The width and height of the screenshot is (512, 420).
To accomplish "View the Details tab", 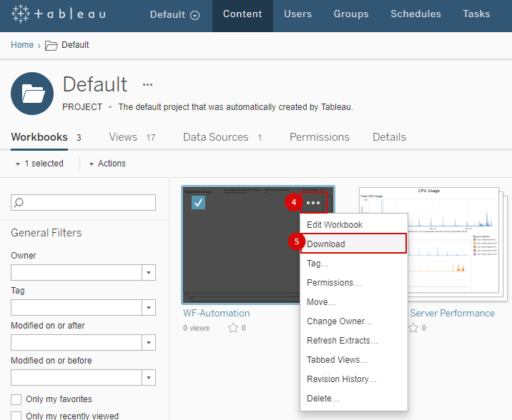I will [x=389, y=137].
